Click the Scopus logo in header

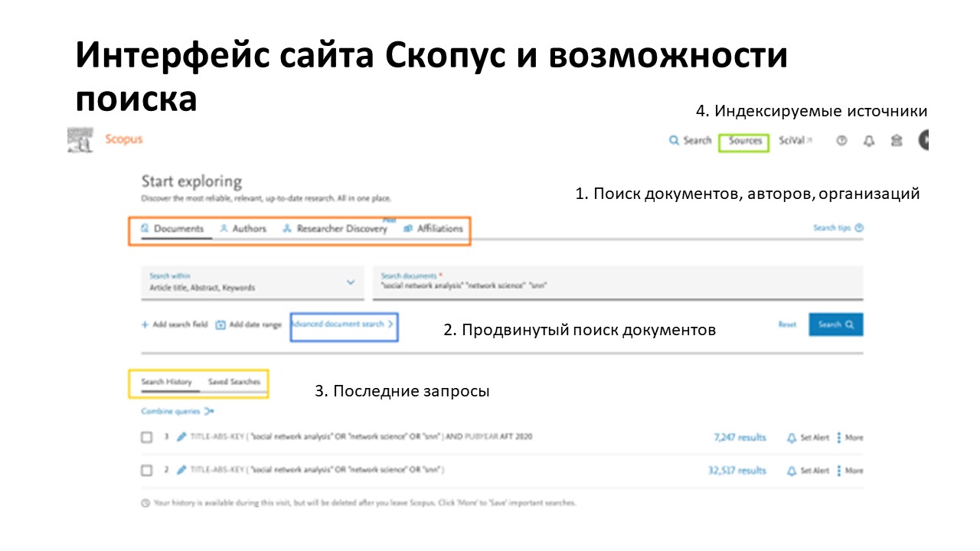click(123, 139)
